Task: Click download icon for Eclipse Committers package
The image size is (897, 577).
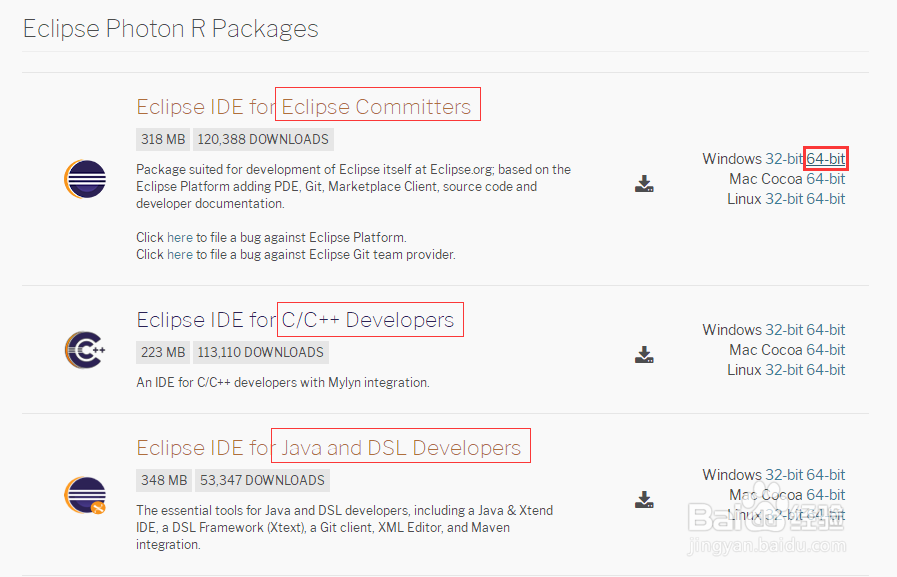Action: click(645, 183)
